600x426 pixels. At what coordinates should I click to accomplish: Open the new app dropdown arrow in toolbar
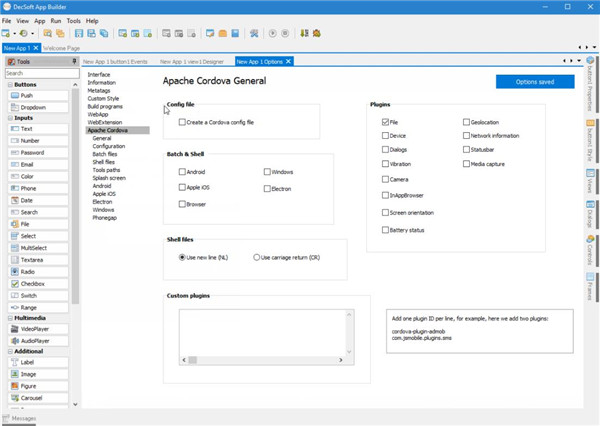click(15, 33)
